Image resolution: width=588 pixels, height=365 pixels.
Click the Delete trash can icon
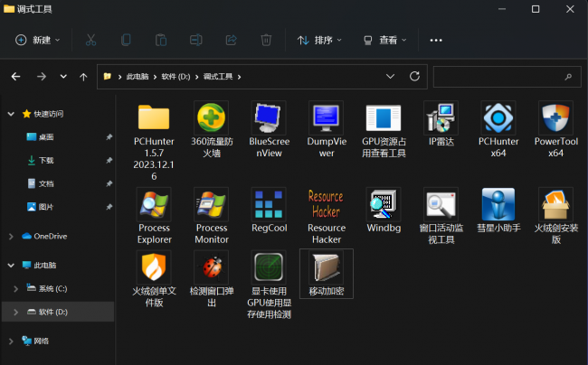(x=266, y=40)
